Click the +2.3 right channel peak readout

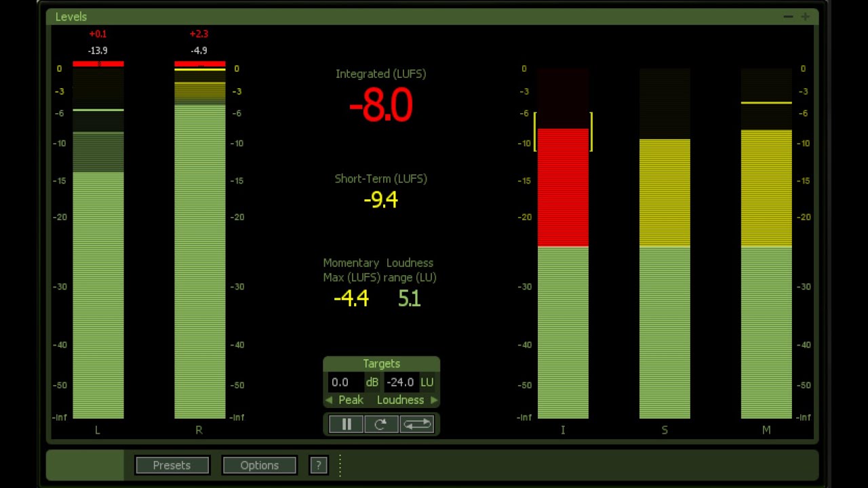pos(199,34)
